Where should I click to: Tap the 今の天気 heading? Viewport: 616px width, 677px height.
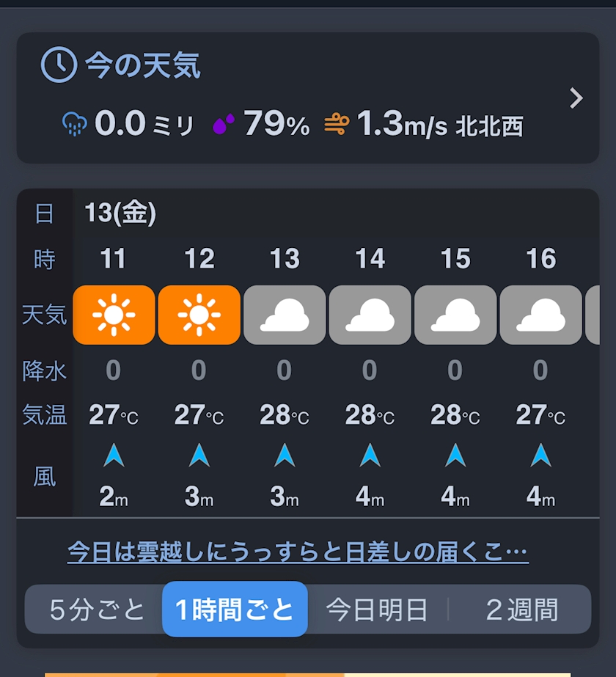[x=143, y=66]
